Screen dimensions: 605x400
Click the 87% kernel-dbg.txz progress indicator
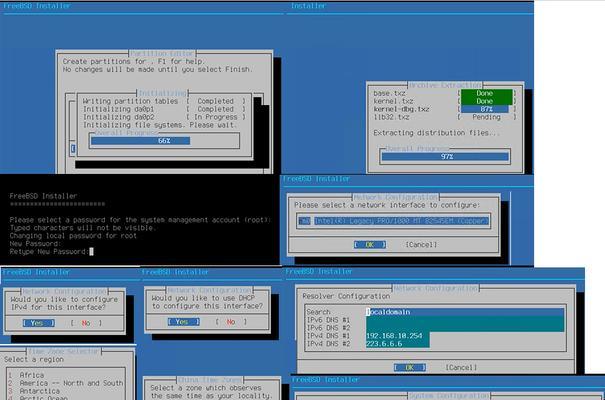[486, 109]
